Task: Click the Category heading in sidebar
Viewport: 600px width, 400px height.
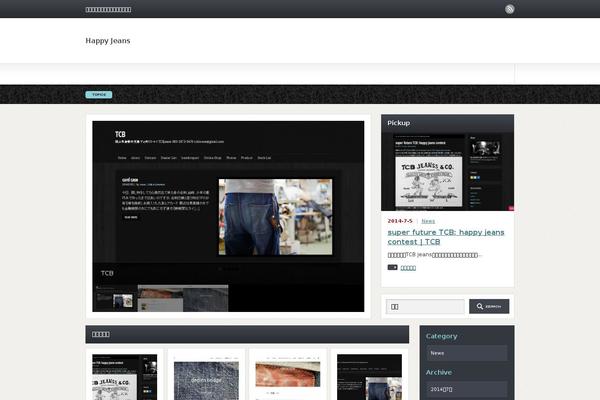Action: coord(442,336)
